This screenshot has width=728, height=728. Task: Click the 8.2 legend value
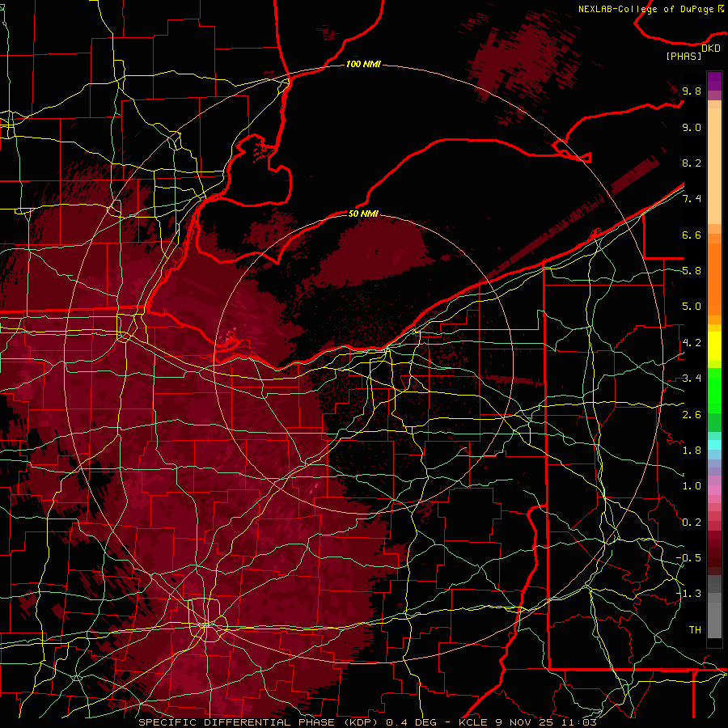pos(692,163)
